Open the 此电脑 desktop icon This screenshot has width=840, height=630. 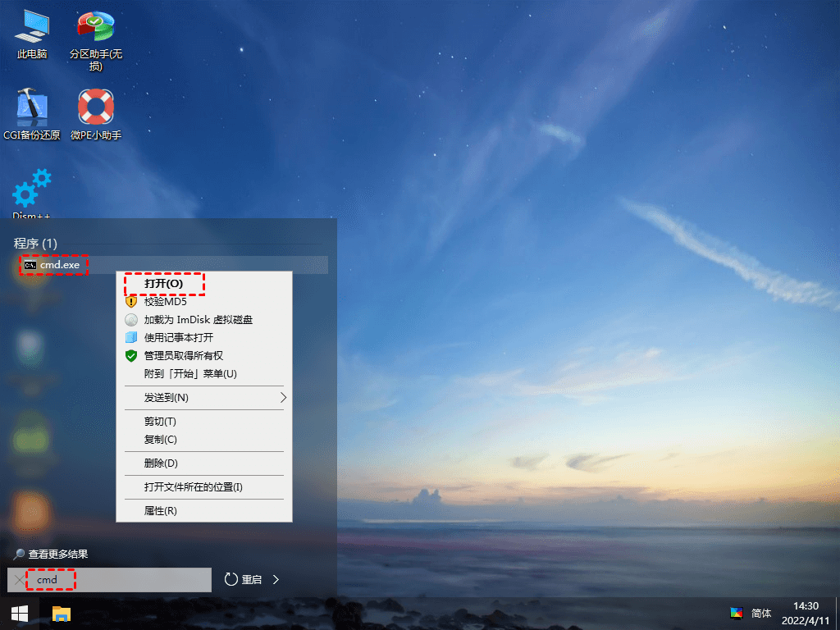click(32, 34)
